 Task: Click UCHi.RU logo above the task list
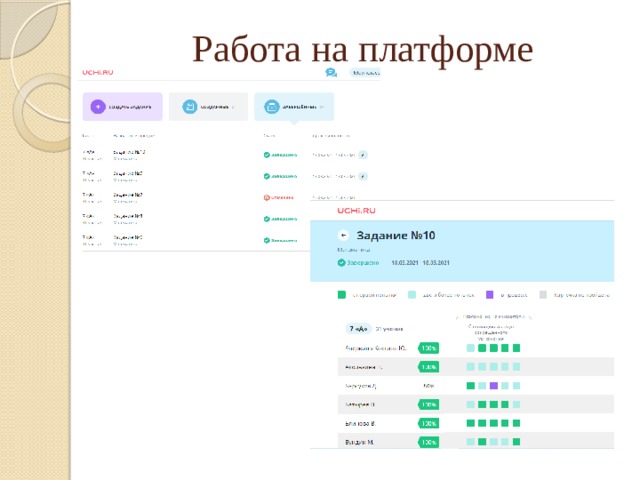(98, 72)
